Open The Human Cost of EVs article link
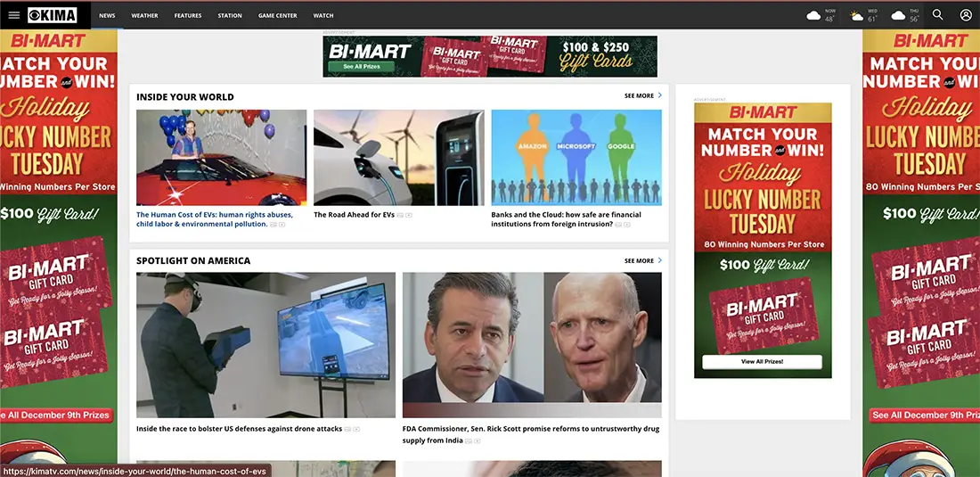The width and height of the screenshot is (980, 477). (x=215, y=219)
